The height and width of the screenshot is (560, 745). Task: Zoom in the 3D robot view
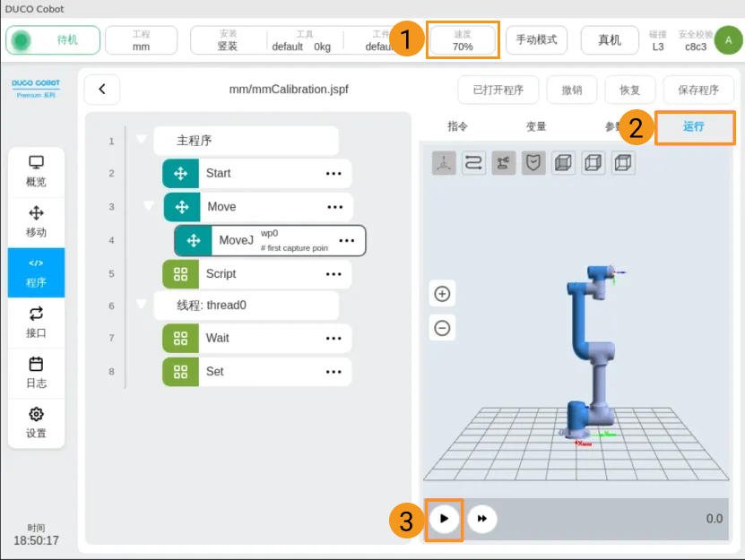click(442, 294)
